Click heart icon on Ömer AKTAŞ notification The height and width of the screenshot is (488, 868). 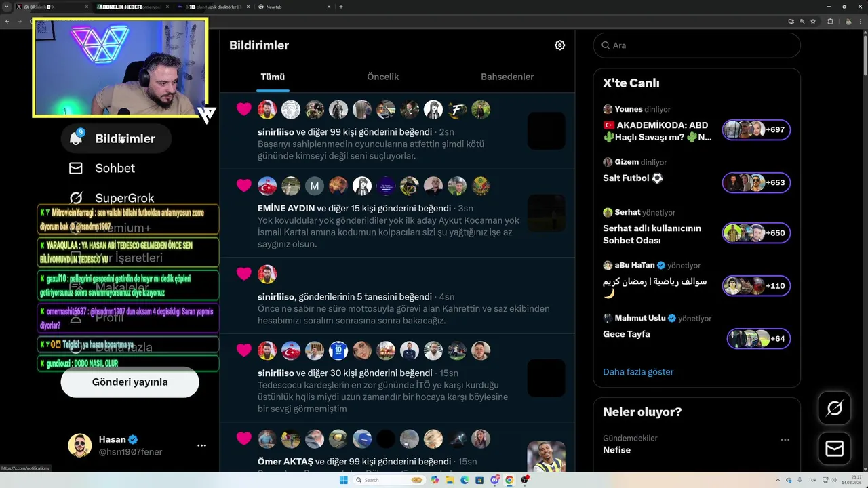[244, 439]
